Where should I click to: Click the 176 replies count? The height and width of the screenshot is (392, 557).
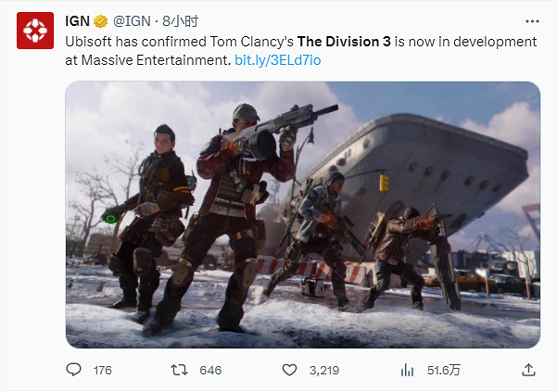coord(102,370)
